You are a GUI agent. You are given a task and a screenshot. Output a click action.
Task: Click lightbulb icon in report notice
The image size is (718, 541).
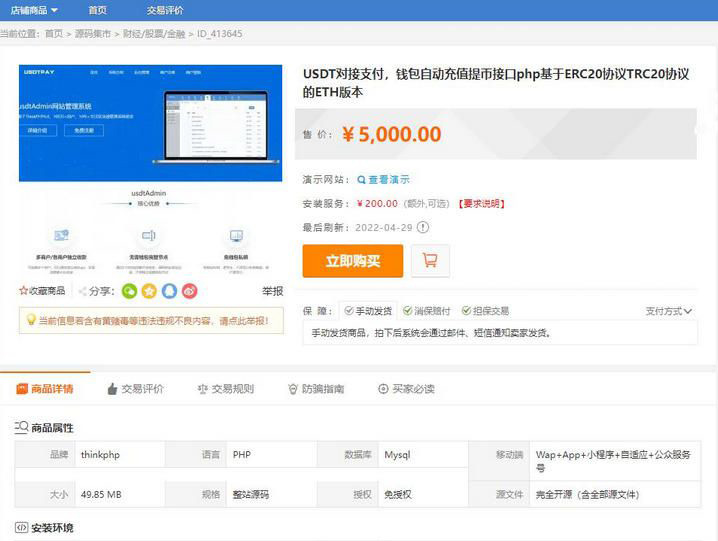click(x=31, y=319)
